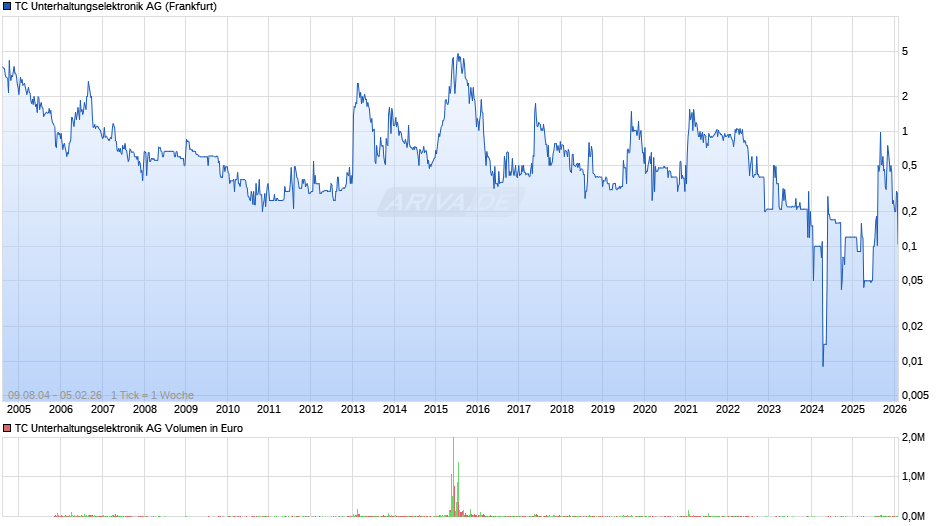Select year 2008 on the time axis
This screenshot has height=526, width=940.
tap(144, 409)
